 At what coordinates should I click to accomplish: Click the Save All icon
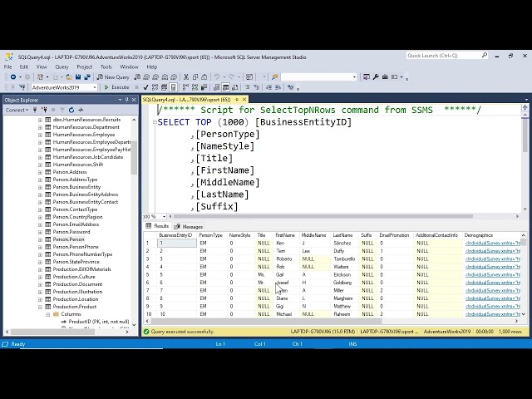tap(87, 77)
